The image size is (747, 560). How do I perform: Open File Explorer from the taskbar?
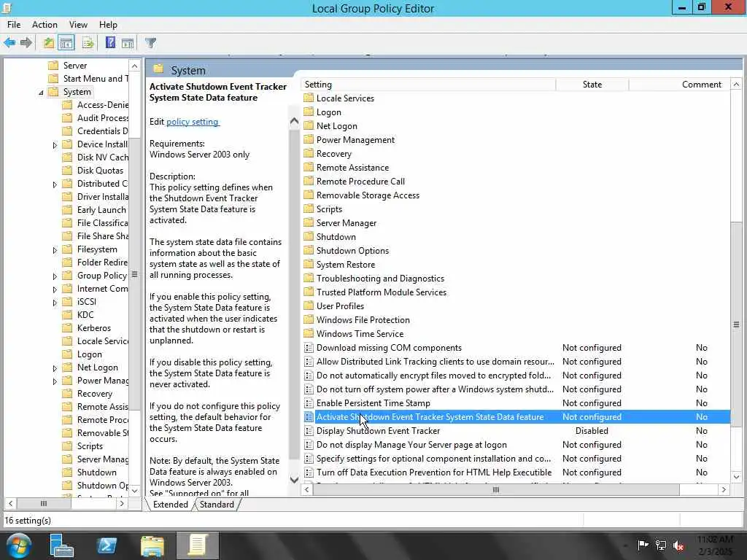click(152, 545)
